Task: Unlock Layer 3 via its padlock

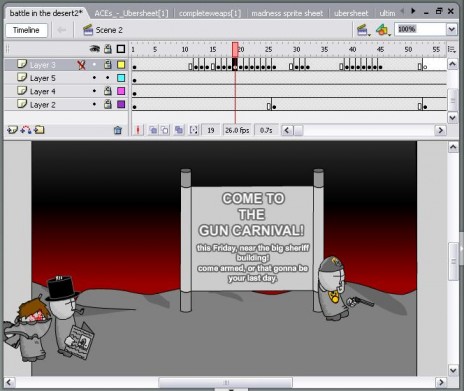Action: pos(107,64)
